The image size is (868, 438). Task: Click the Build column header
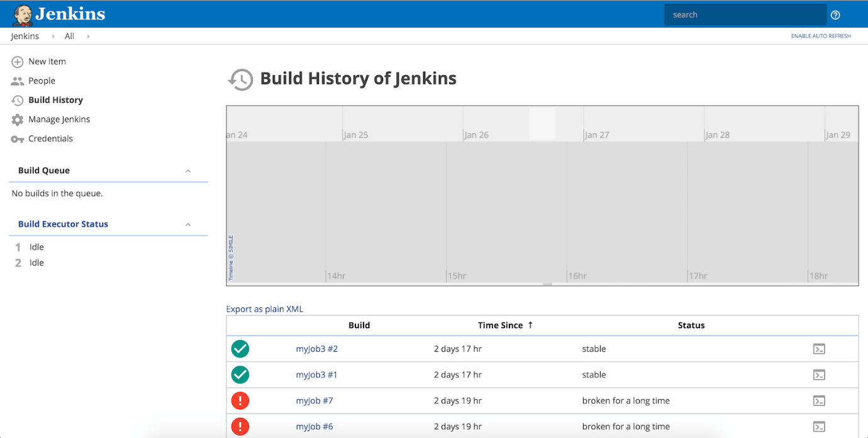[359, 325]
